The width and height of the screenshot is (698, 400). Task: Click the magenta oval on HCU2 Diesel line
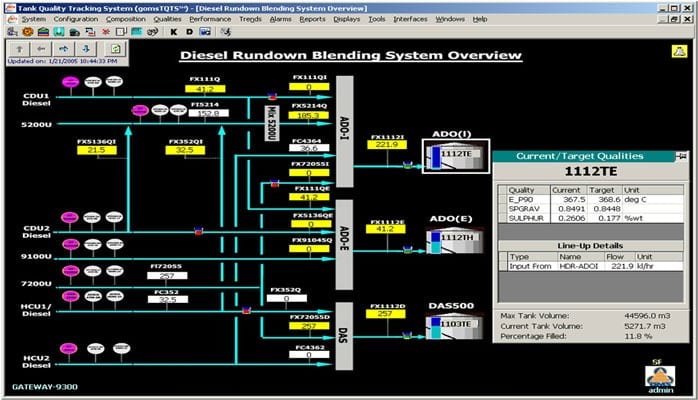tap(68, 348)
